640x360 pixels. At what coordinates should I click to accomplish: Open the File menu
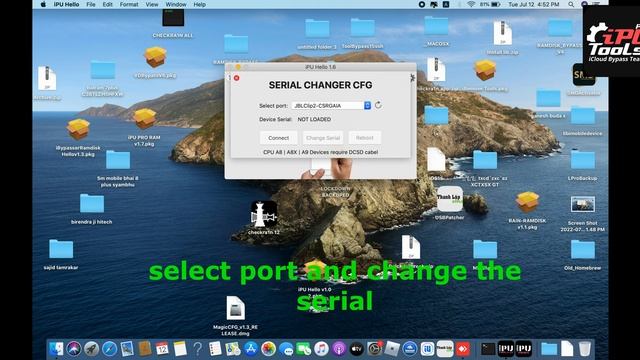pyautogui.click(x=91, y=4)
